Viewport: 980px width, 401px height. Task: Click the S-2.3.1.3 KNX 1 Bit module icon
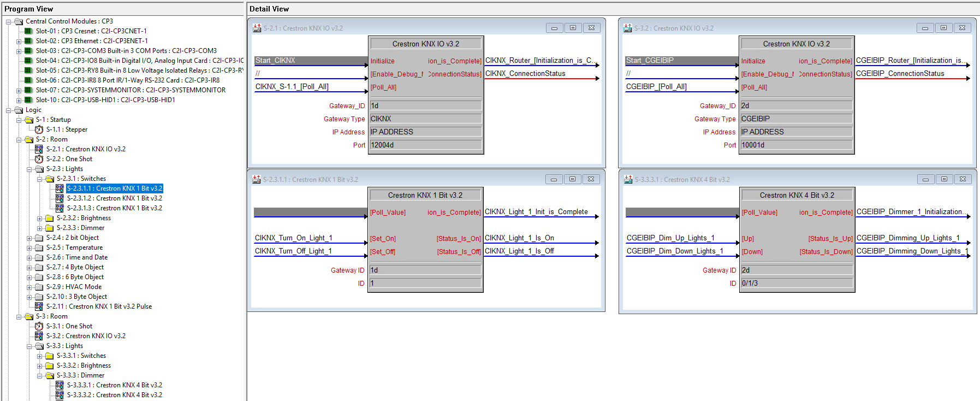pos(60,208)
